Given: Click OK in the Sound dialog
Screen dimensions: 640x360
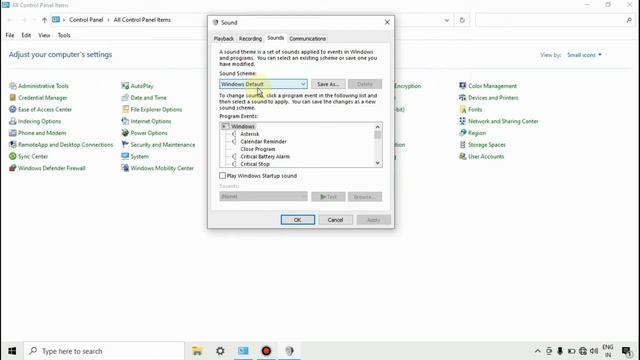Looking at the screenshot, I should tap(298, 220).
